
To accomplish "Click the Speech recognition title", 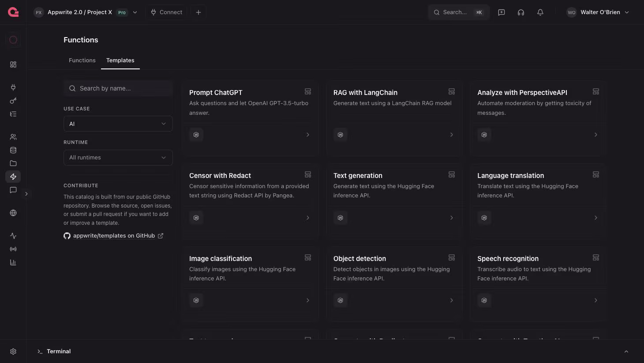I will point(508,258).
